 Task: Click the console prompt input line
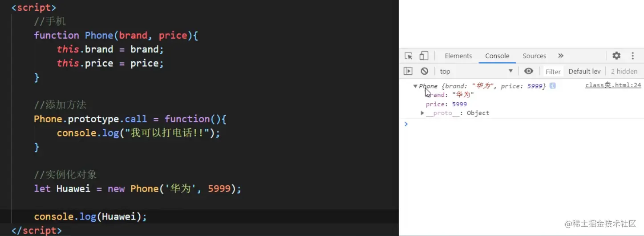(x=522, y=124)
